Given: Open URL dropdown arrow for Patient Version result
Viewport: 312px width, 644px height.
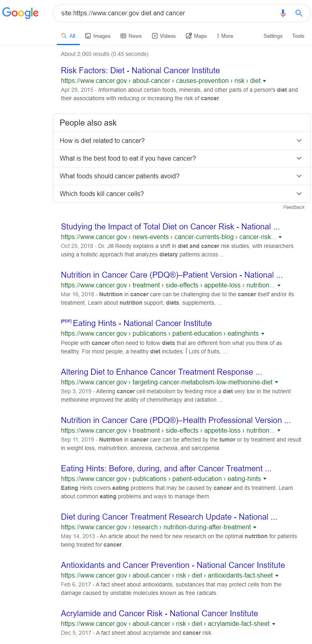Looking at the screenshot, I should coord(279,285).
